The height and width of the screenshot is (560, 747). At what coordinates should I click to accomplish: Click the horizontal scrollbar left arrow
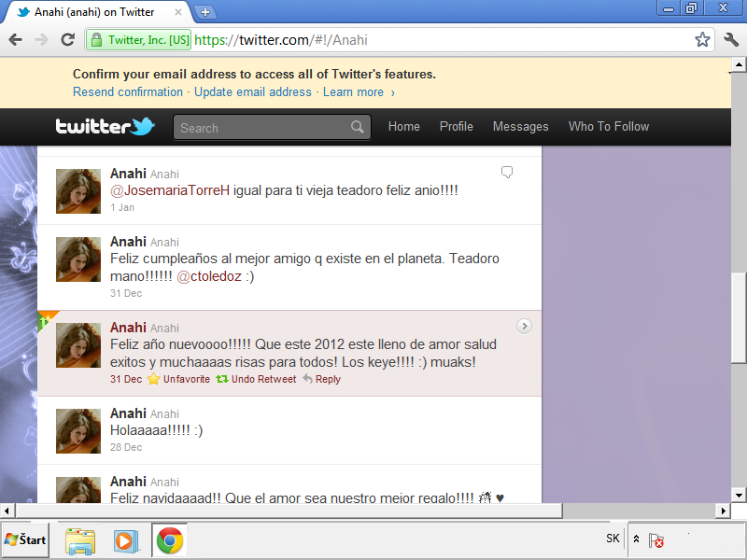tap(7, 511)
